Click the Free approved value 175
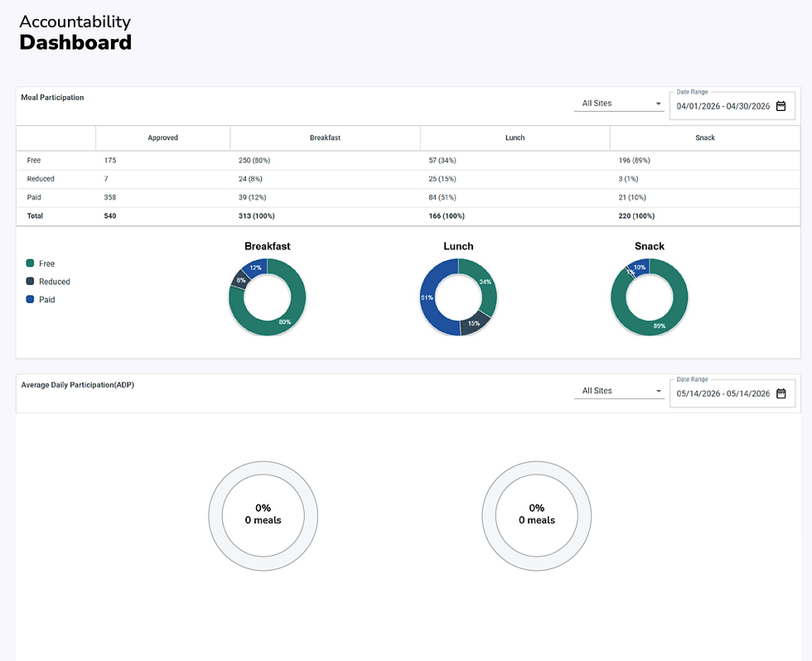812x661 pixels. coord(109,161)
